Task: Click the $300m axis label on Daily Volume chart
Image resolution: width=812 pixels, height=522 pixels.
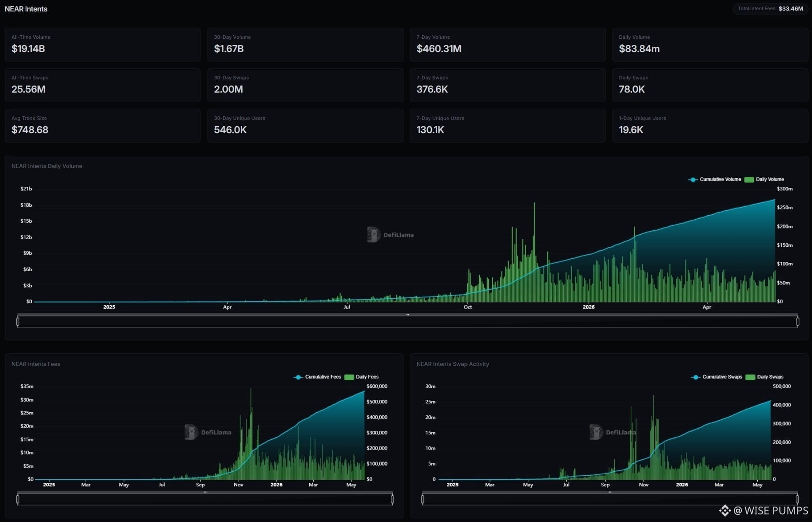Action: [785, 189]
